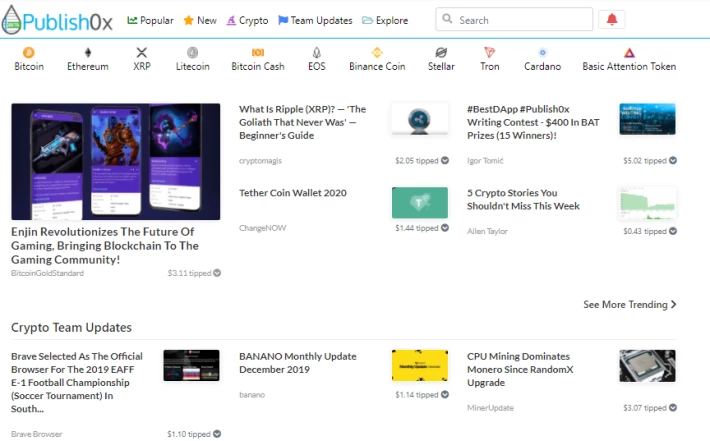Select the EOS icon
This screenshot has height=441, width=710.
coord(317,53)
